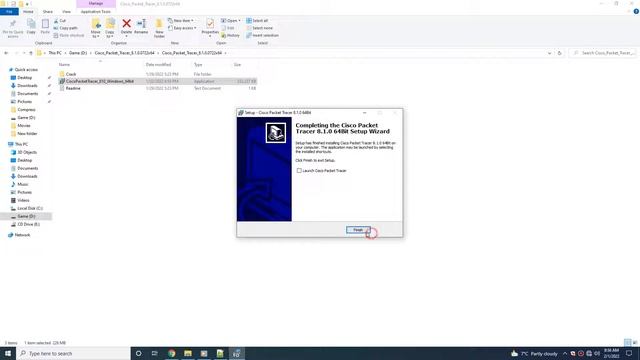Open the Application Tools tab
This screenshot has width=640, height=360.
coord(96,12)
